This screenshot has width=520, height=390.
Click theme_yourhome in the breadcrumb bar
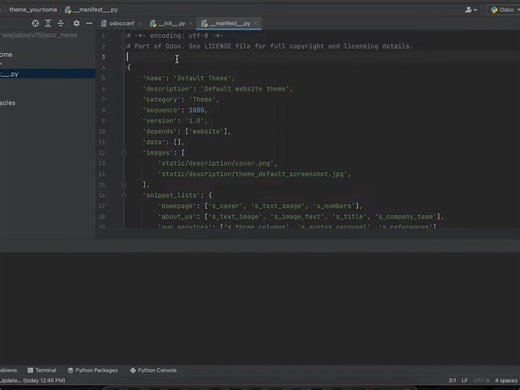pyautogui.click(x=33, y=10)
